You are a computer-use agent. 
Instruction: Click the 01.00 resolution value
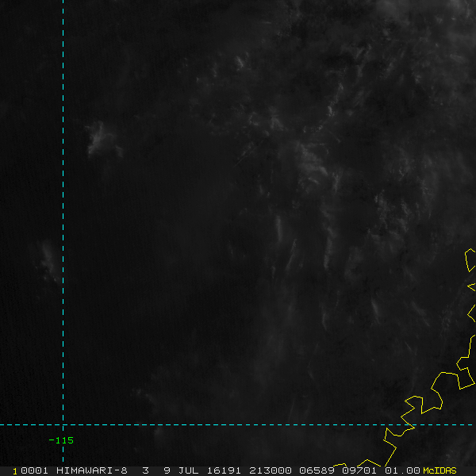click(402, 470)
